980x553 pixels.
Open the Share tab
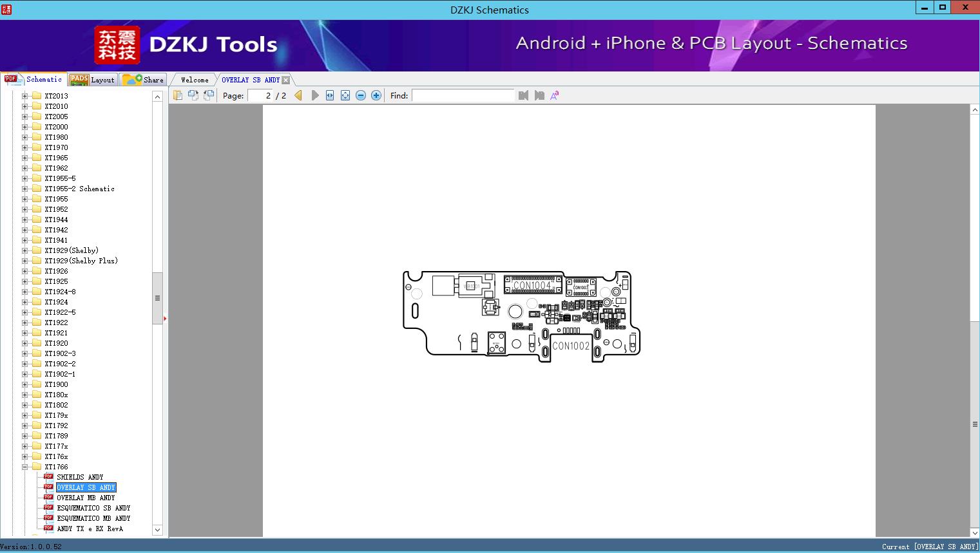click(144, 80)
